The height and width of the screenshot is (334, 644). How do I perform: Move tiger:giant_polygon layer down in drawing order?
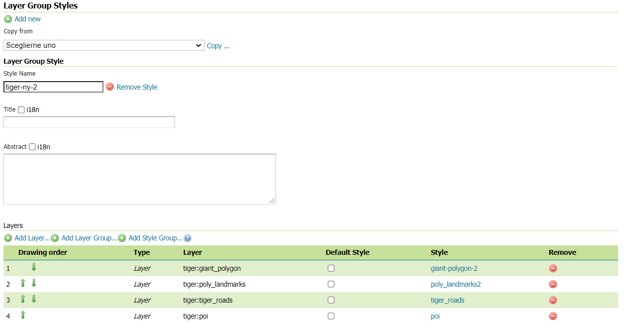pyautogui.click(x=34, y=267)
